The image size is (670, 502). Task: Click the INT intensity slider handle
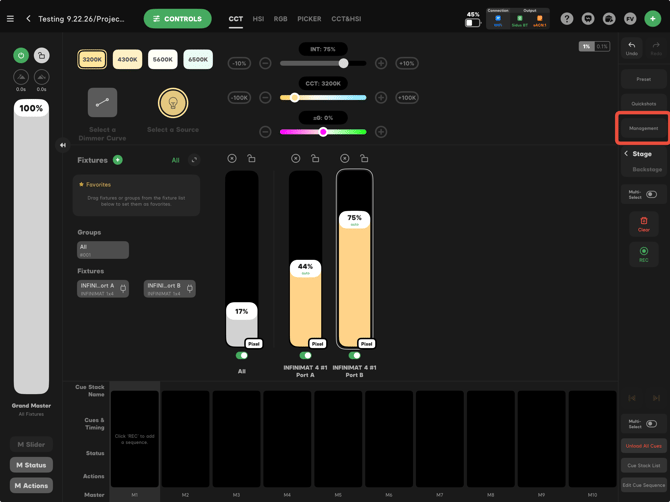tap(343, 63)
